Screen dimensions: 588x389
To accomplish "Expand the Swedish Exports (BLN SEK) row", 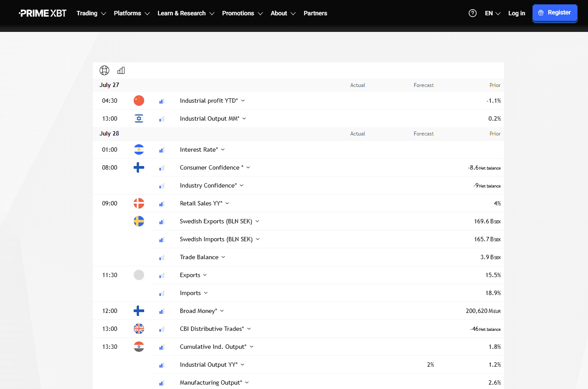I will pos(220,221).
